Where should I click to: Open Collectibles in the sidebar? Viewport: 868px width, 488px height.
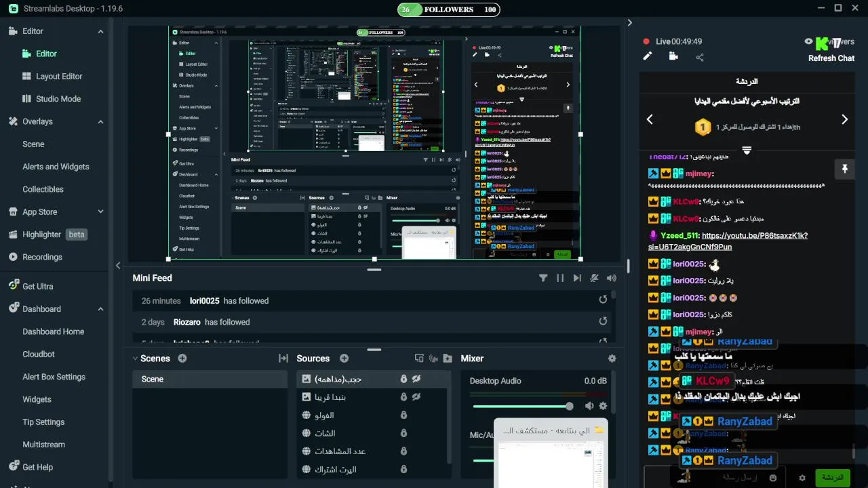click(43, 190)
